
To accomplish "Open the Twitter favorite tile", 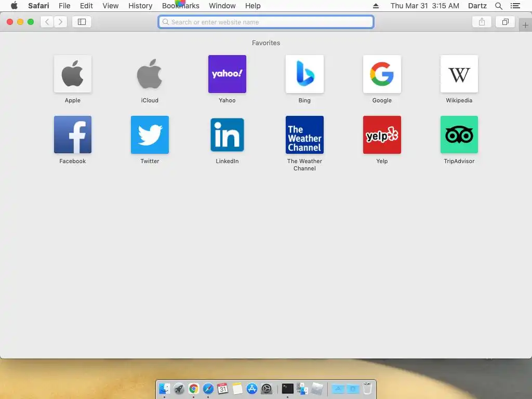I will tap(150, 135).
